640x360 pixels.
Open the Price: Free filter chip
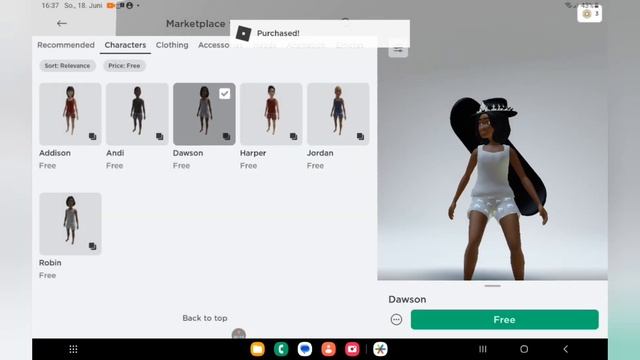coord(124,66)
